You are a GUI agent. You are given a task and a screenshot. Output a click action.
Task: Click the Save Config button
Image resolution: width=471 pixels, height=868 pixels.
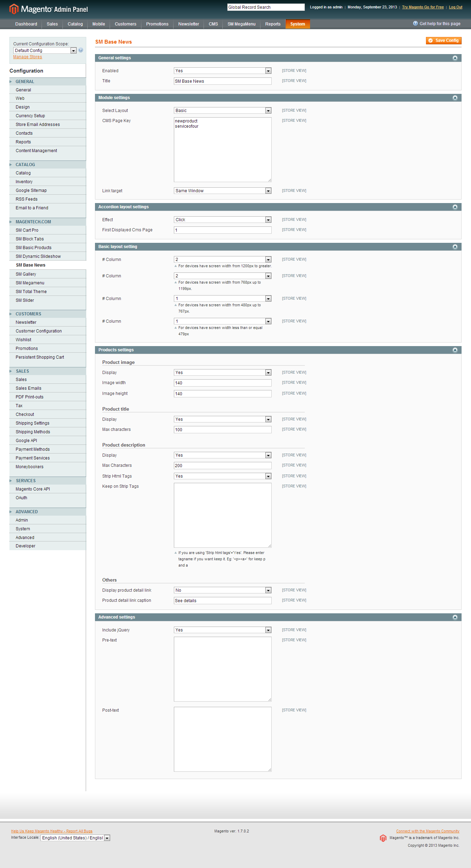click(444, 40)
